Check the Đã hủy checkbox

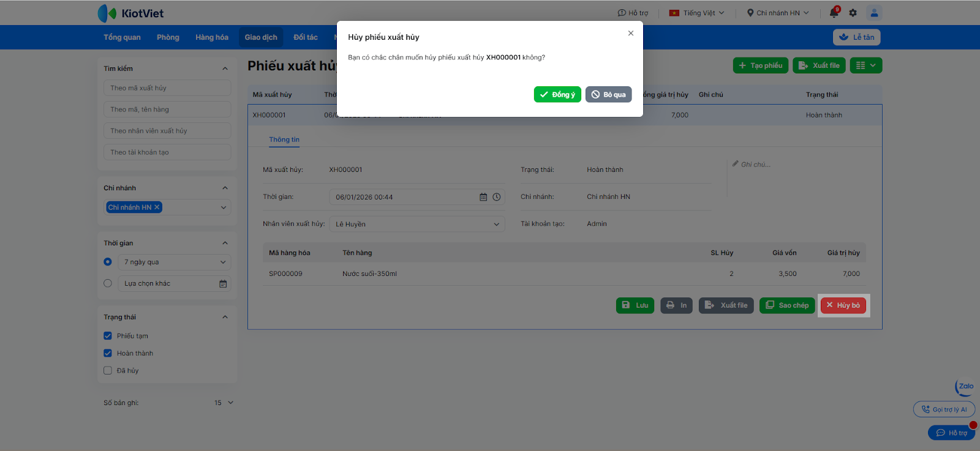point(108,370)
